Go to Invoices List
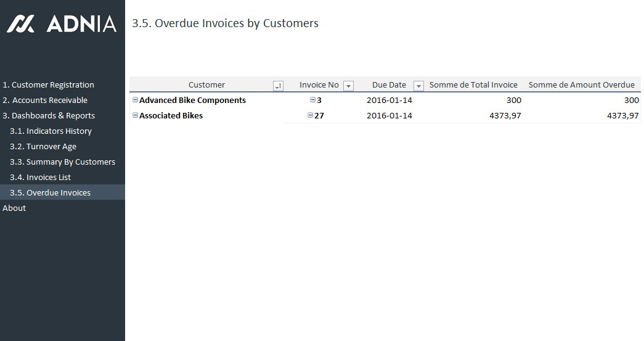This screenshot has width=644, height=341. 41,178
